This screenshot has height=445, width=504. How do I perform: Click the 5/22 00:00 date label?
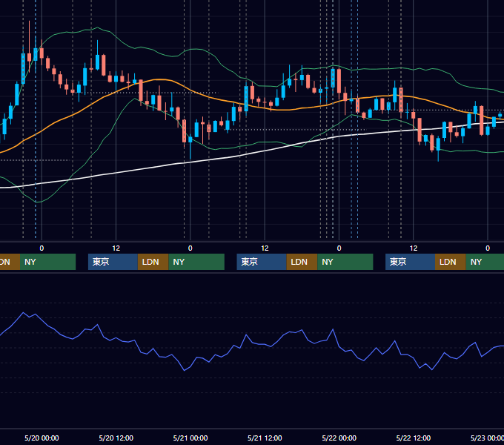(x=339, y=438)
